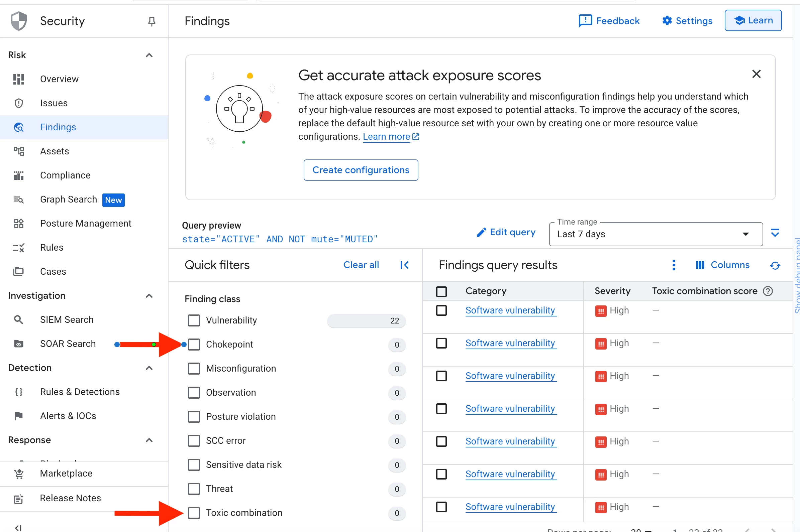800x532 pixels.
Task: Click the Create configurations button
Action: click(x=361, y=170)
